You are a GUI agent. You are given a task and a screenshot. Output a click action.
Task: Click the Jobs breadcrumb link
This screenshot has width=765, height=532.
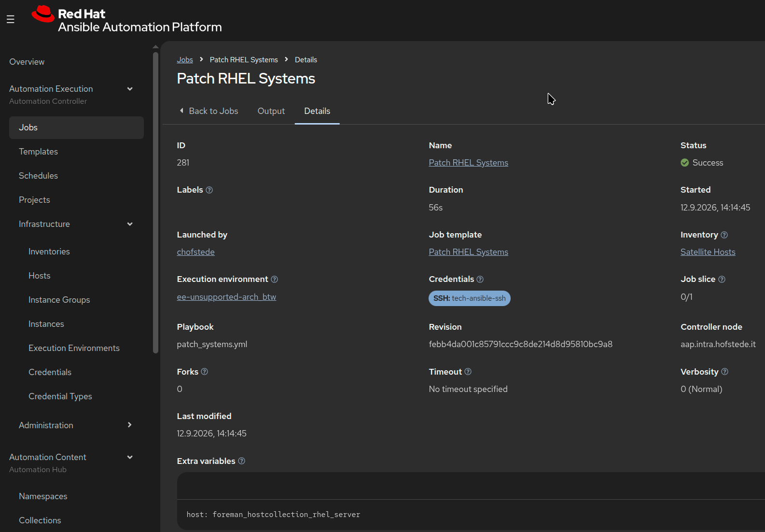pos(185,60)
